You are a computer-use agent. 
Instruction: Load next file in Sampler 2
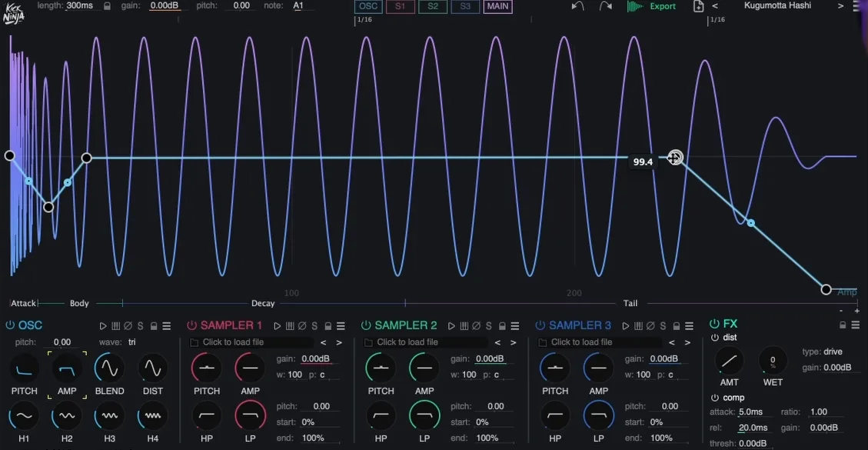[x=513, y=342]
